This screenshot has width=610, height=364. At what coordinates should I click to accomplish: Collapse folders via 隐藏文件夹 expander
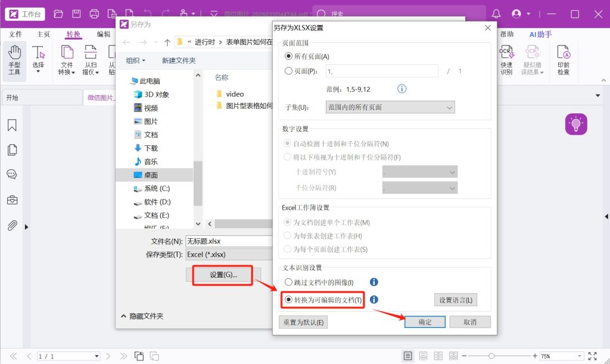click(x=123, y=316)
